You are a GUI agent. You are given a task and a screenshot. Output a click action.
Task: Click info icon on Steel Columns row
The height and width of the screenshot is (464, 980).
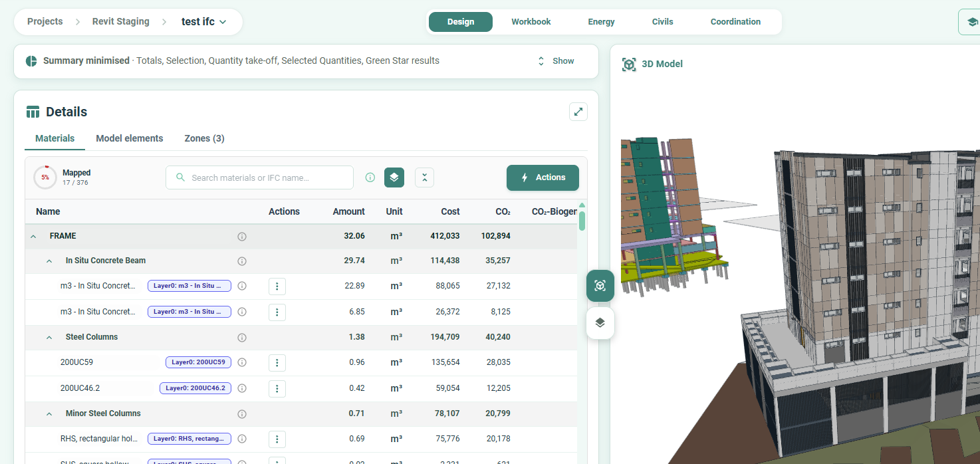pos(242,337)
